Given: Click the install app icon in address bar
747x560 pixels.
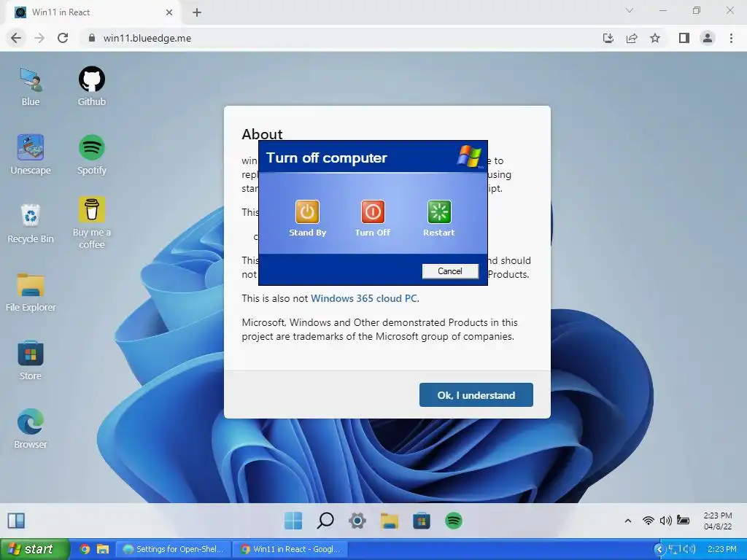Looking at the screenshot, I should [608, 38].
